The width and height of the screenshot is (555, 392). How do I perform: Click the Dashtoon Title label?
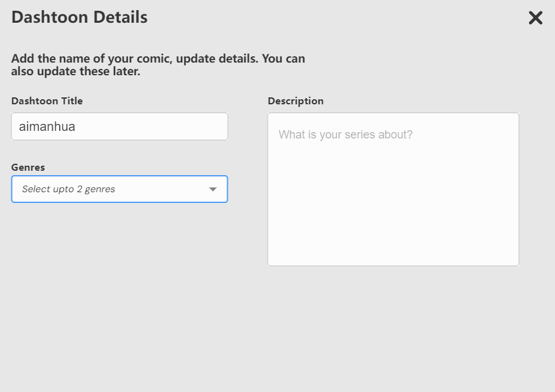(47, 101)
